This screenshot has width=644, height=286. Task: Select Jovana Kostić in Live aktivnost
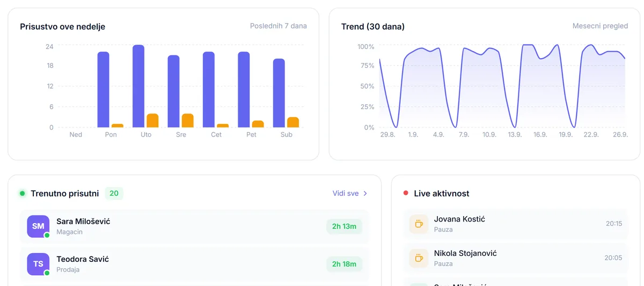click(x=459, y=219)
